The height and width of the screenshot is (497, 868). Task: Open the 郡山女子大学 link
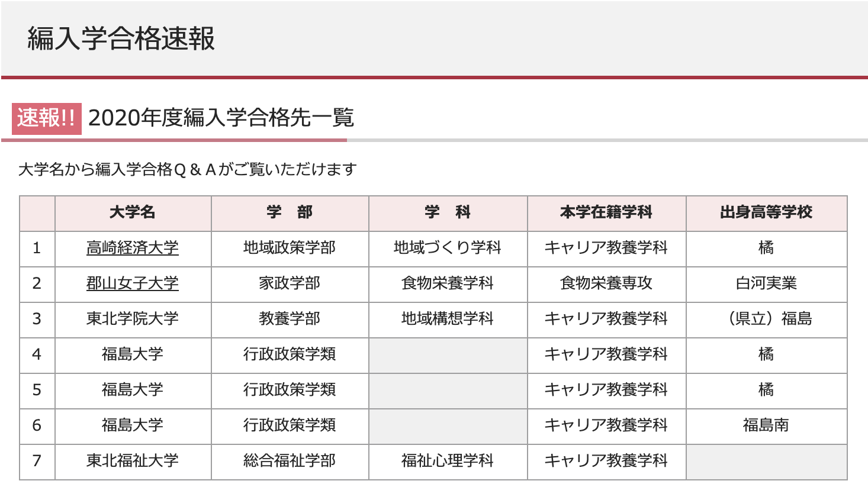(x=133, y=283)
